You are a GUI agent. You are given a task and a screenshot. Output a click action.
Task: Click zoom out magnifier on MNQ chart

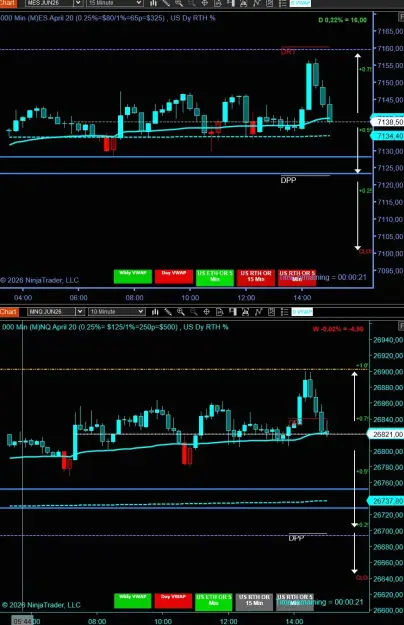click(x=194, y=312)
